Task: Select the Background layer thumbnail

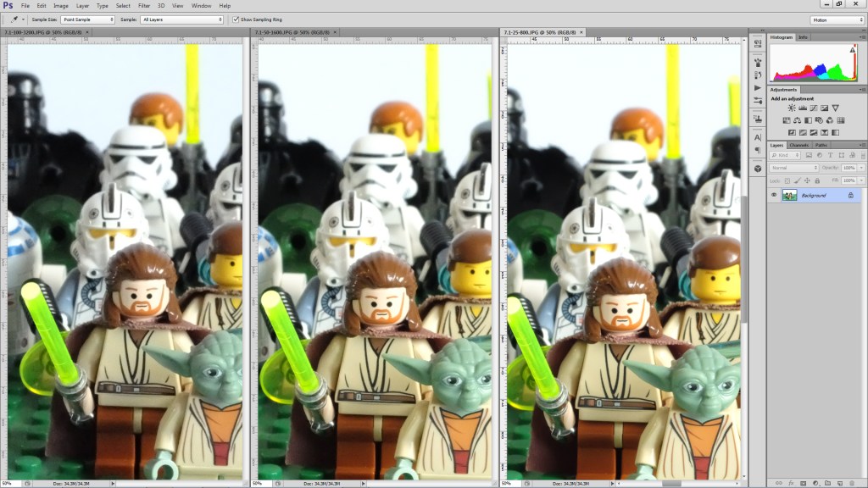Action: (x=789, y=195)
